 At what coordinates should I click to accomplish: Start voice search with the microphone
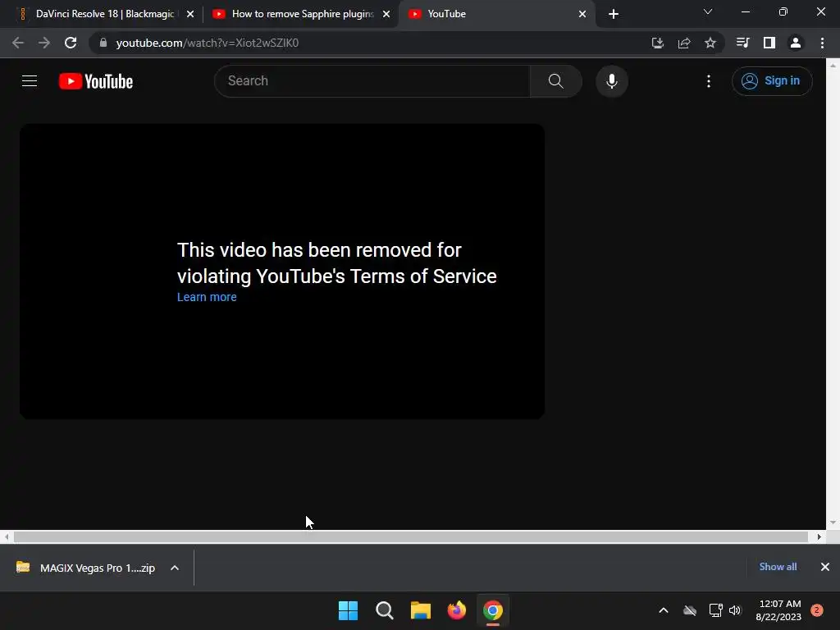coord(612,81)
